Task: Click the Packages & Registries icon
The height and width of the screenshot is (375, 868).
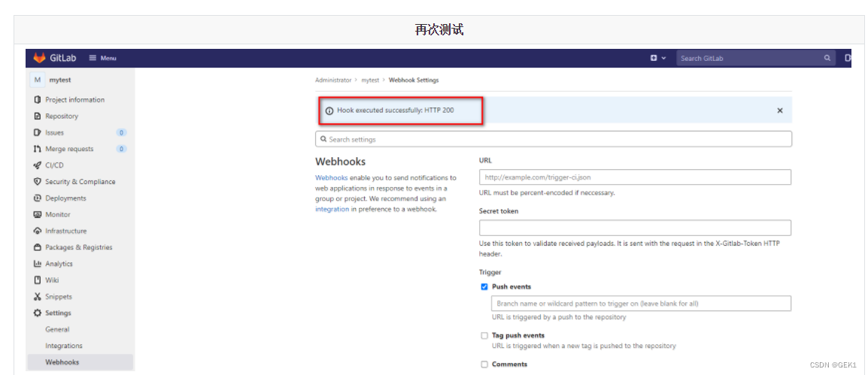Action: pos(38,247)
